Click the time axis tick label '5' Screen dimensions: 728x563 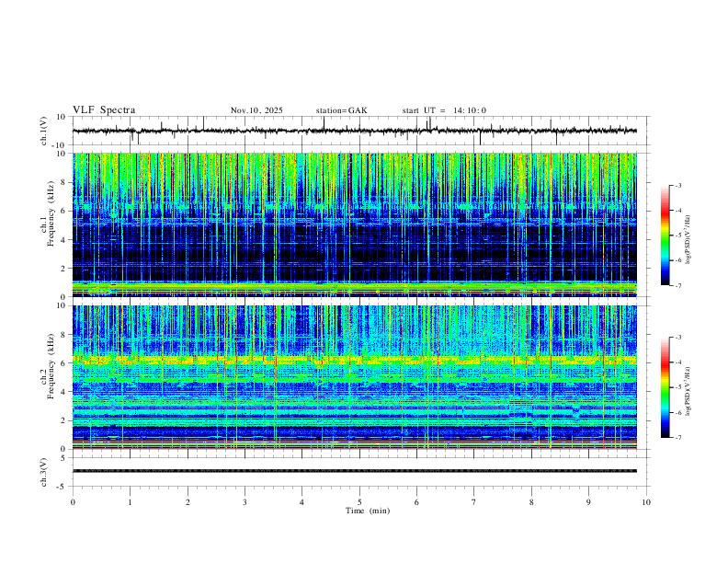point(359,502)
